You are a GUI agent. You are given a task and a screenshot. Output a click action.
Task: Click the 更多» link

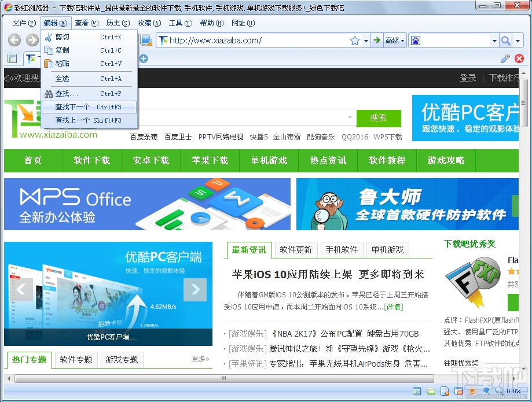200,359
